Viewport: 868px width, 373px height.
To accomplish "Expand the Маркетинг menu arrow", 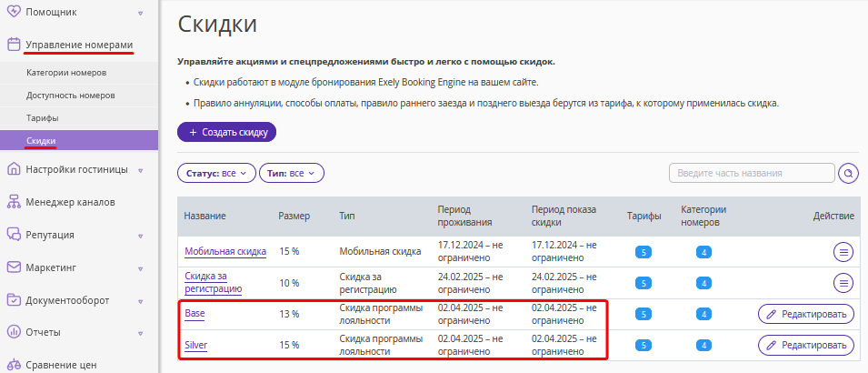I will (140, 268).
